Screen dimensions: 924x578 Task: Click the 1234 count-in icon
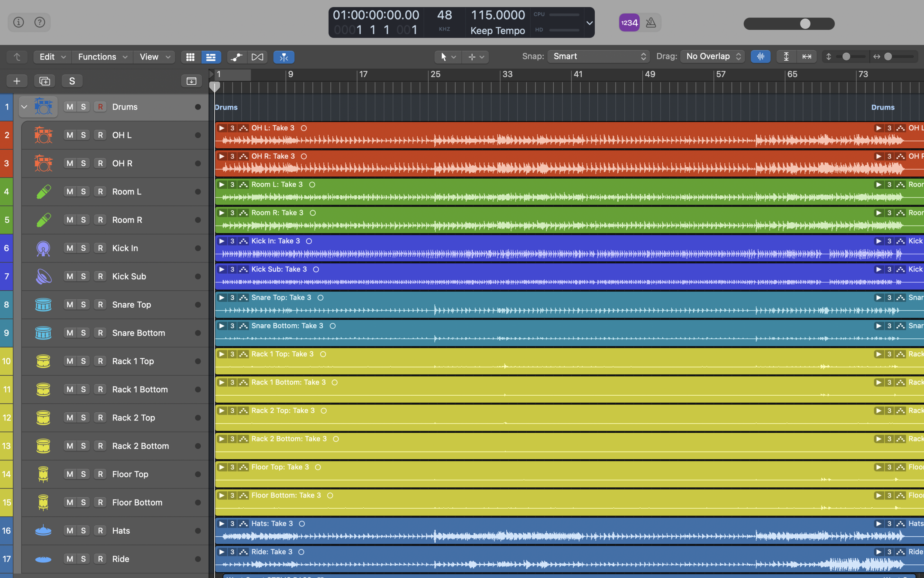[628, 22]
